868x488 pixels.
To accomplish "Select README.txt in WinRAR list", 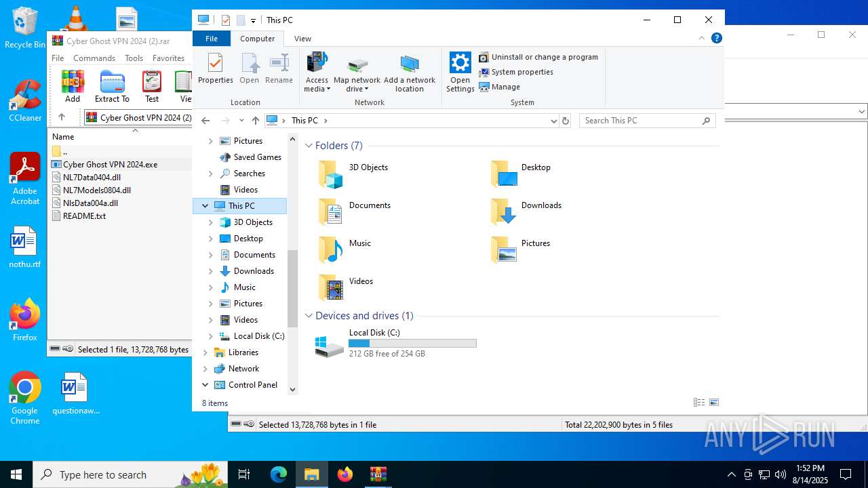I will click(84, 216).
